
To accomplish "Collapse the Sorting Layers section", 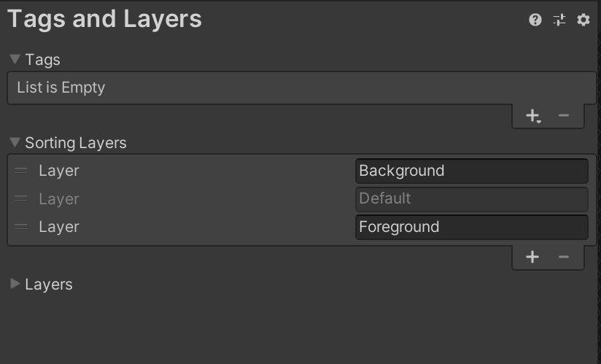I will coord(15,142).
